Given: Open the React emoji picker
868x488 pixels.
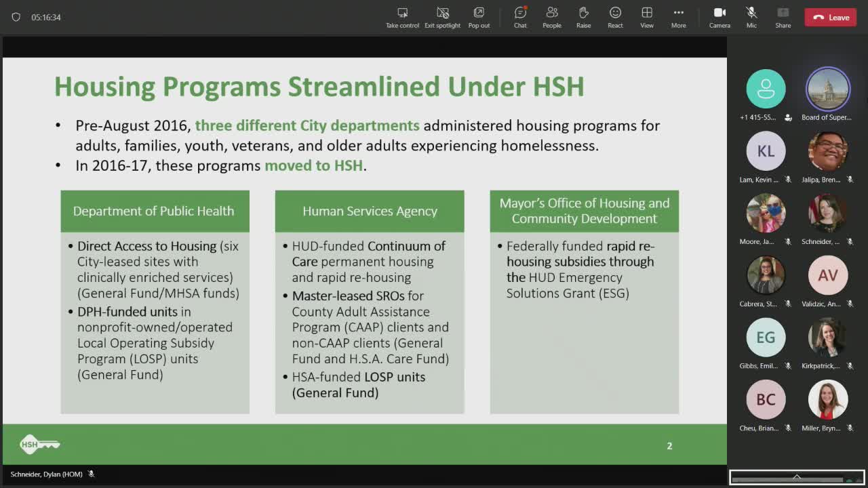Looking at the screenshot, I should pos(614,17).
